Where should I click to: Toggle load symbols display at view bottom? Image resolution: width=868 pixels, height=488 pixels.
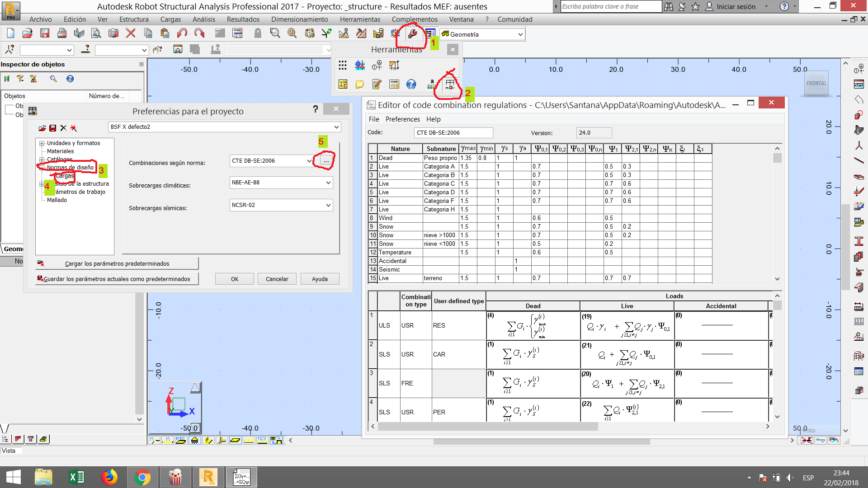point(249,440)
